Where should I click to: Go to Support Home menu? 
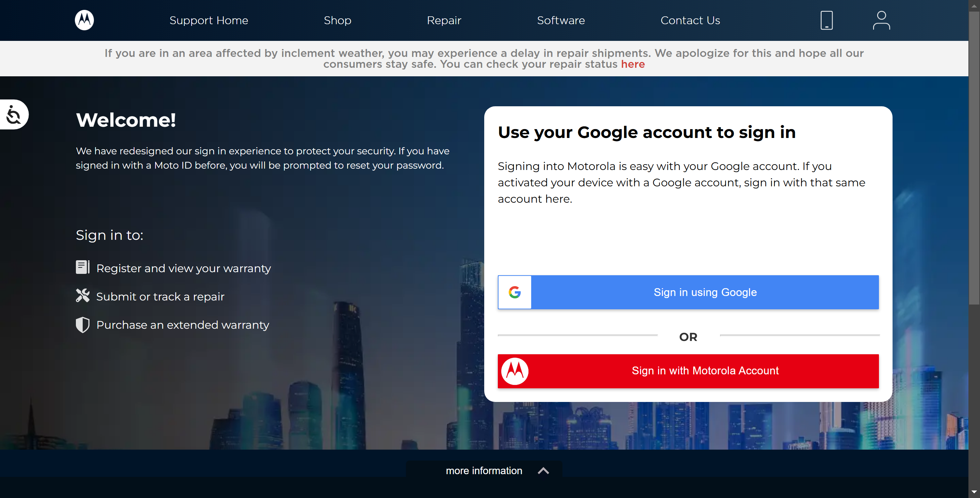coord(209,20)
